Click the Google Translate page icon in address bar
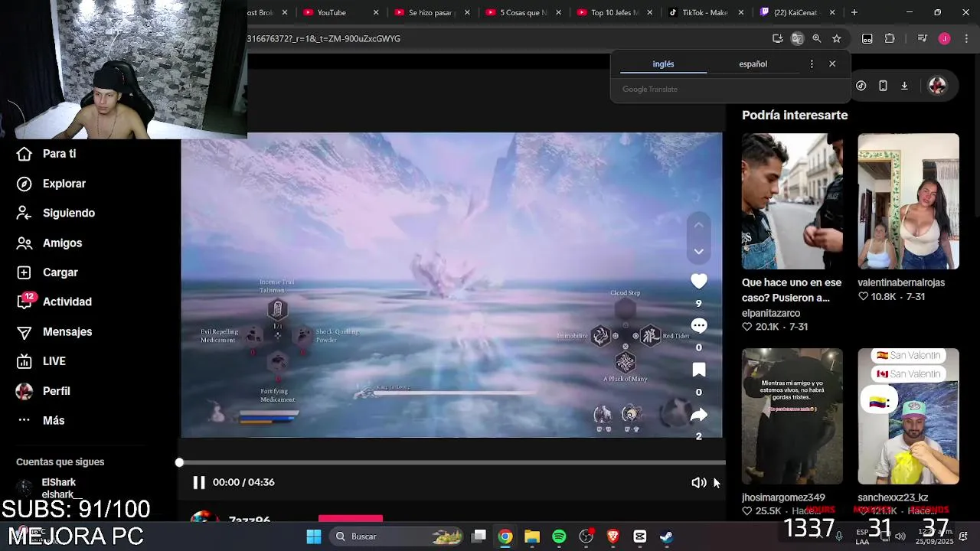 click(797, 38)
